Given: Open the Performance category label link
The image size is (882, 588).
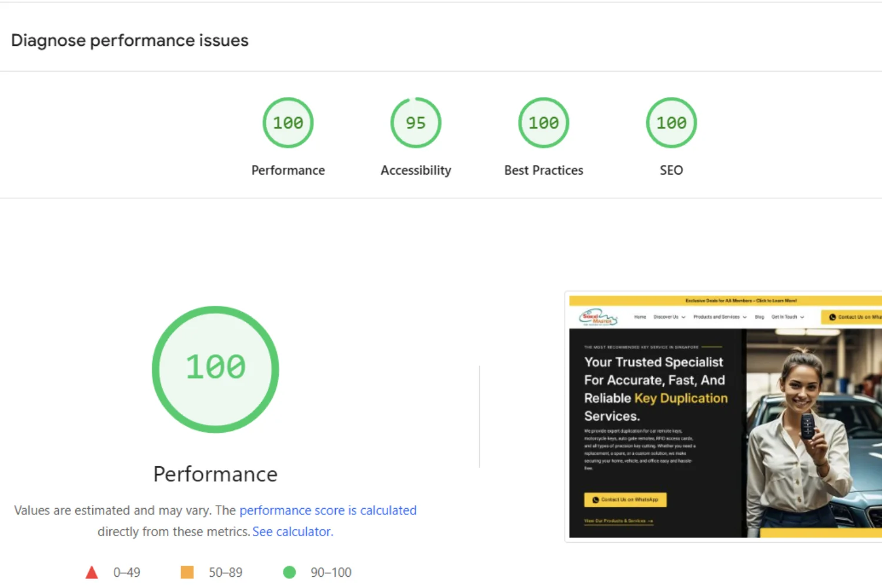Looking at the screenshot, I should 288,171.
